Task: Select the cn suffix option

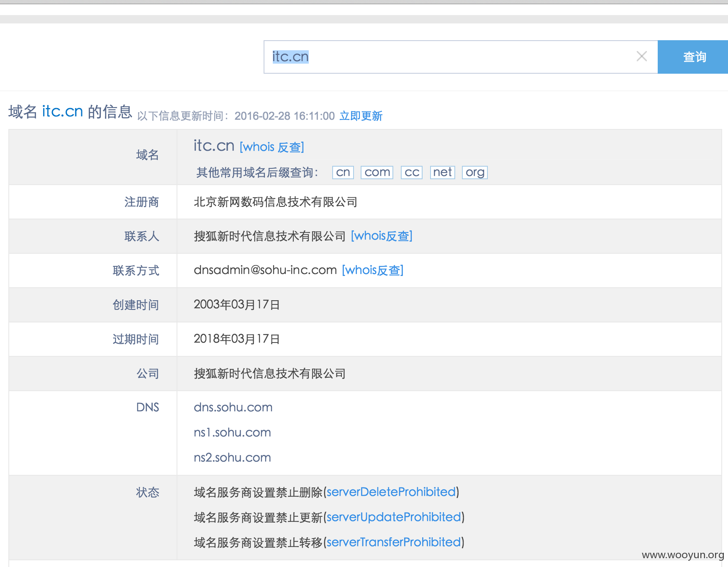Action: (343, 172)
